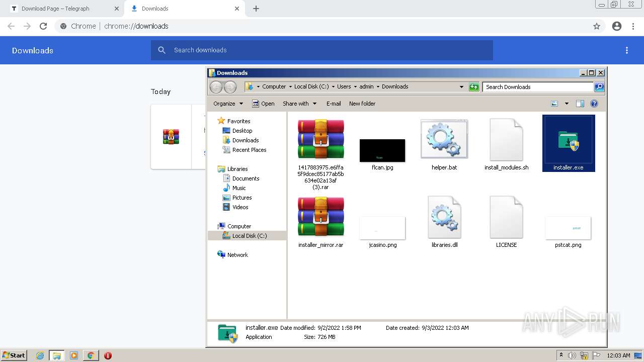
Task: Open Libraries in navigation pane
Action: [232, 169]
